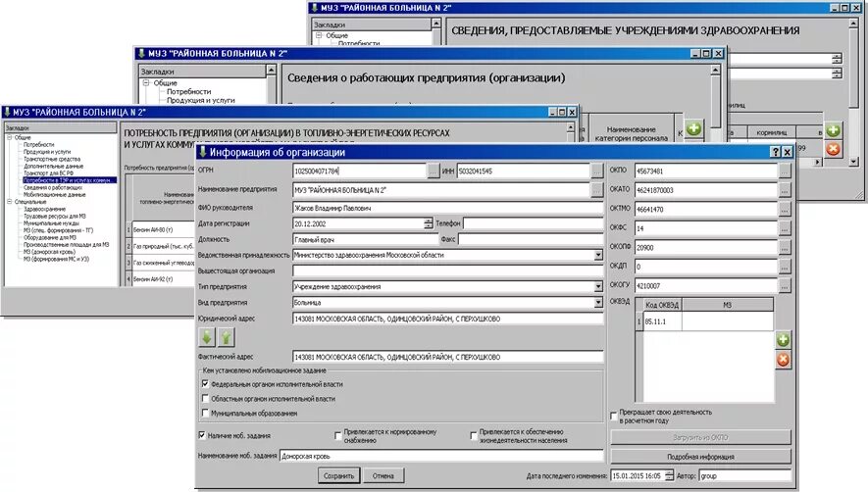The height and width of the screenshot is (492, 868).
Task: Click the Код ОКВЭД column header
Action: [662, 305]
